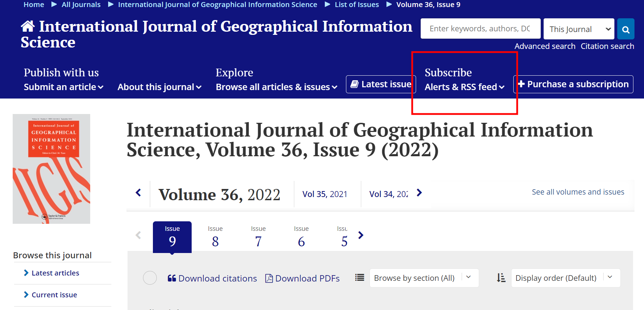The height and width of the screenshot is (310, 644).
Task: Click Download PDFs link
Action: coord(302,278)
